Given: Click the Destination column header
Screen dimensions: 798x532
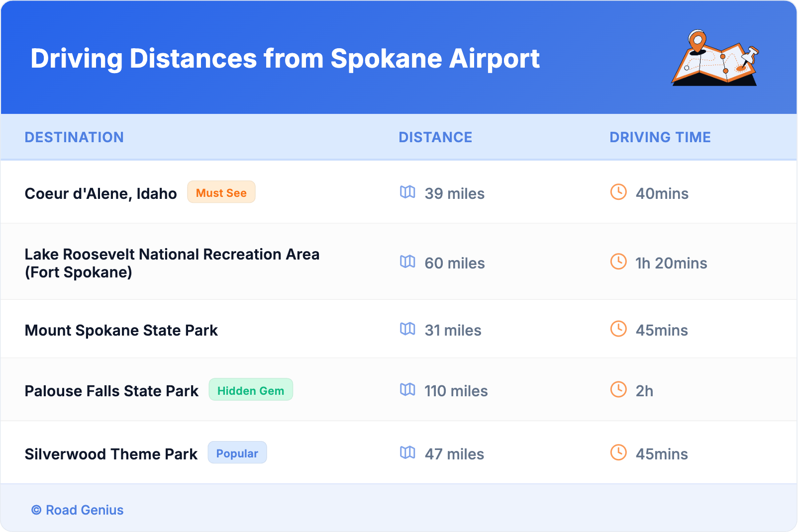Looking at the screenshot, I should coord(74,137).
